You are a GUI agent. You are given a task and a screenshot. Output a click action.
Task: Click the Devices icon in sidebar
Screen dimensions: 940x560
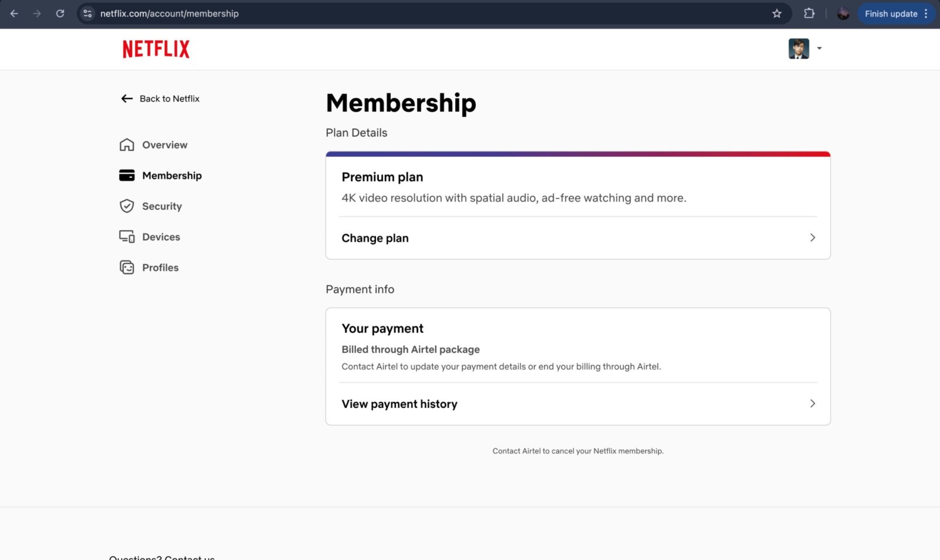[x=127, y=237]
